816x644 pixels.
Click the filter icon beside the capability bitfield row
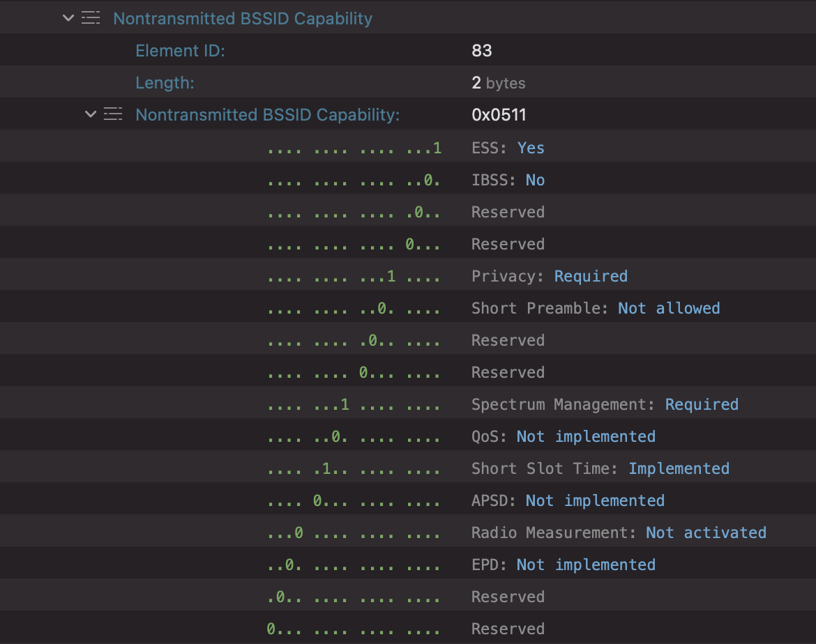[x=113, y=114]
